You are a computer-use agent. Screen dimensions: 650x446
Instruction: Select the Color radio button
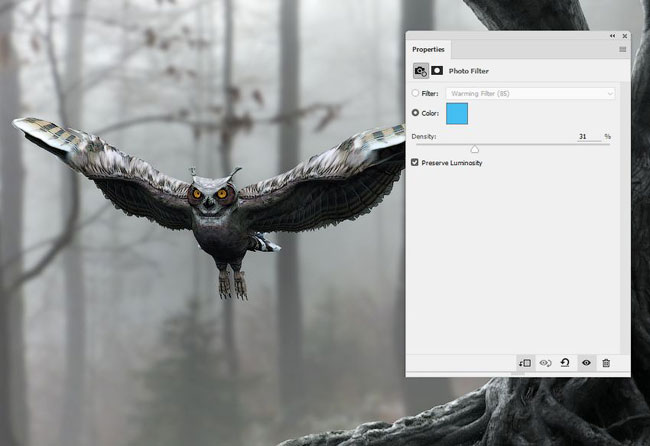tap(415, 113)
